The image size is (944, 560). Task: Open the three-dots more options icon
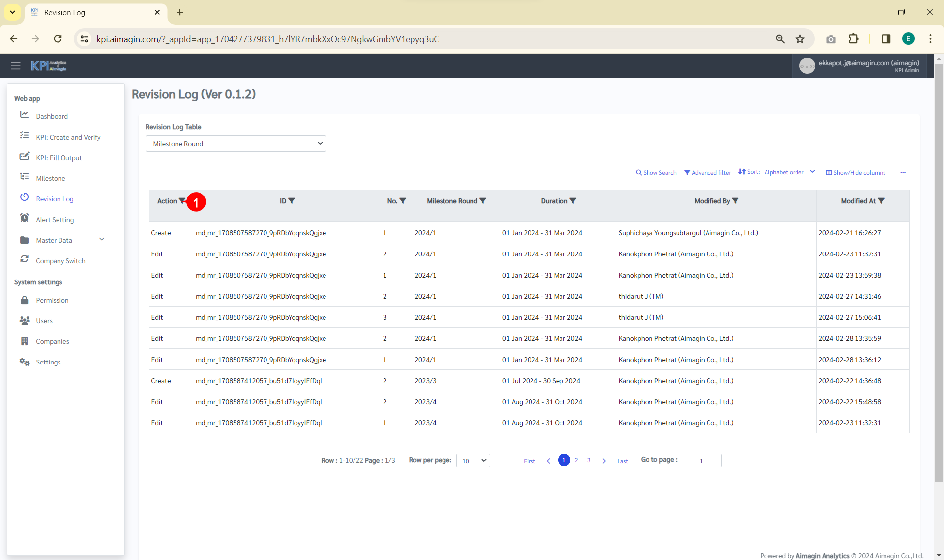[903, 173]
